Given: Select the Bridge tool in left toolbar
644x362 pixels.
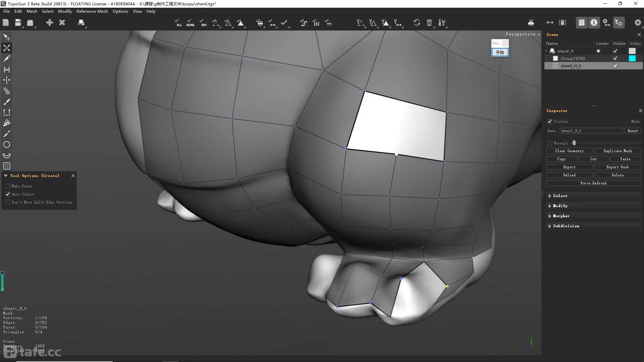Looking at the screenshot, I should (x=7, y=69).
